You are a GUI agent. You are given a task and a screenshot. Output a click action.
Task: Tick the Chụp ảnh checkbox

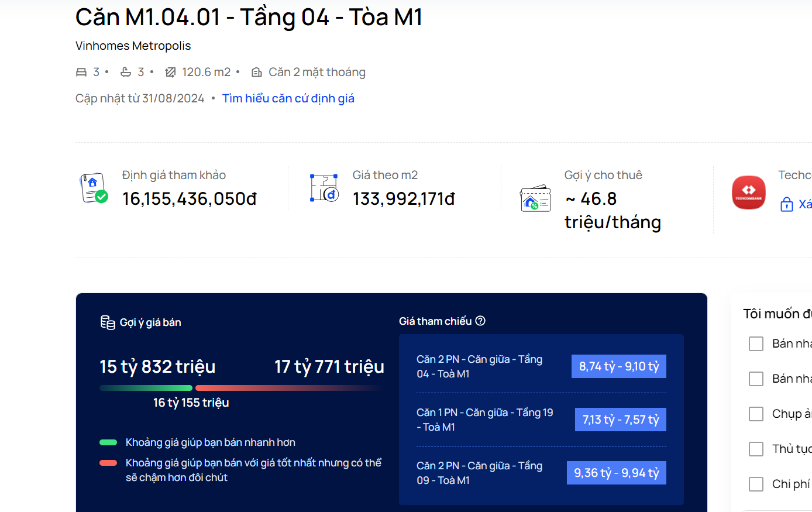point(756,414)
